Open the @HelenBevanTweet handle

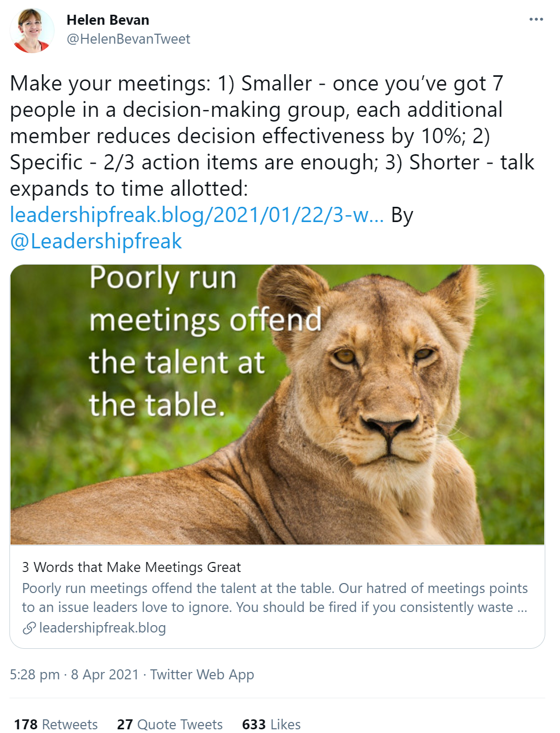click(x=128, y=39)
